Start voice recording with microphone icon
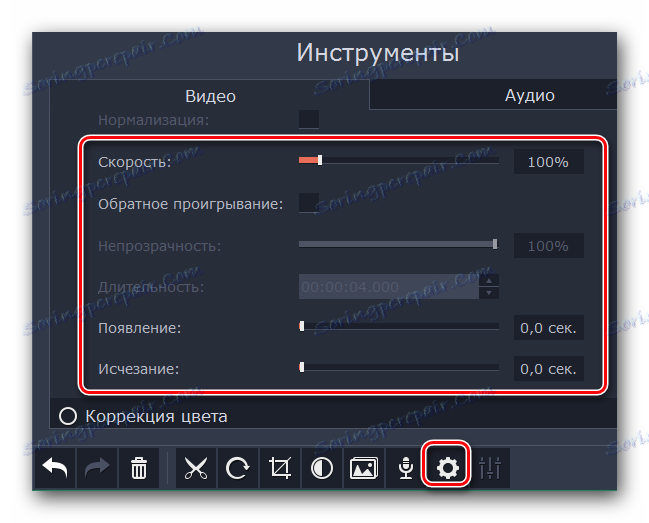The height and width of the screenshot is (523, 649). coord(406,468)
